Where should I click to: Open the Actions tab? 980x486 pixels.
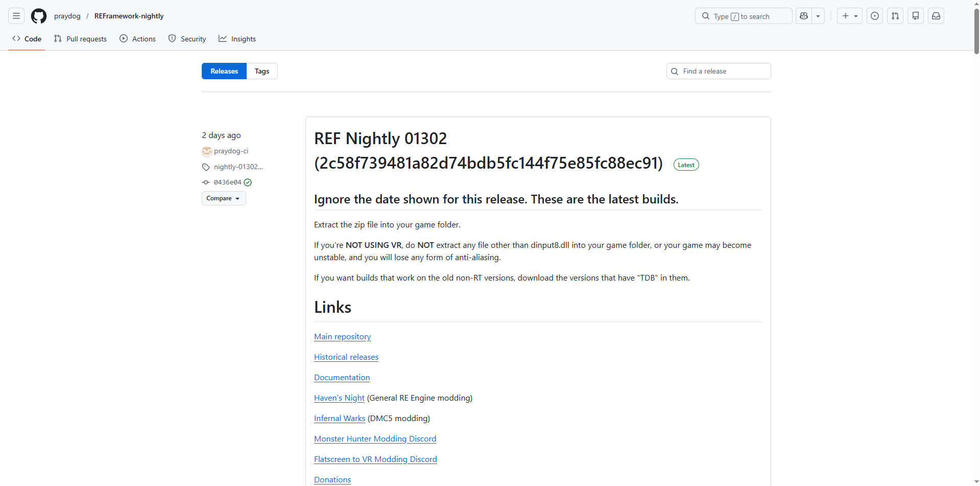[x=138, y=39]
